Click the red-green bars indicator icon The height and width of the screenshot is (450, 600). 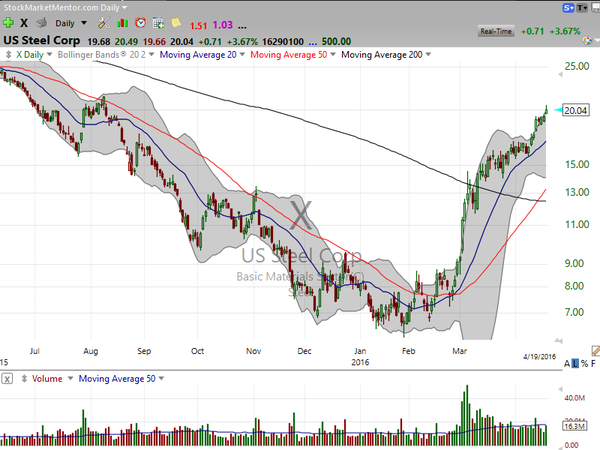pyautogui.click(x=122, y=23)
